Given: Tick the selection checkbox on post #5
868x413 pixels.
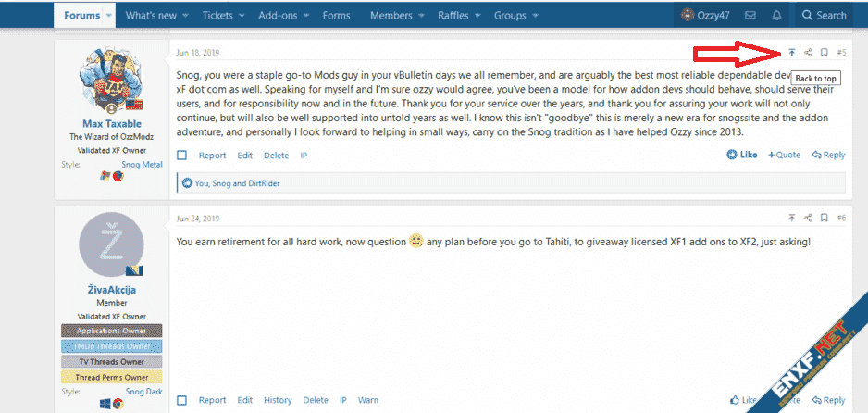Looking at the screenshot, I should [x=182, y=156].
